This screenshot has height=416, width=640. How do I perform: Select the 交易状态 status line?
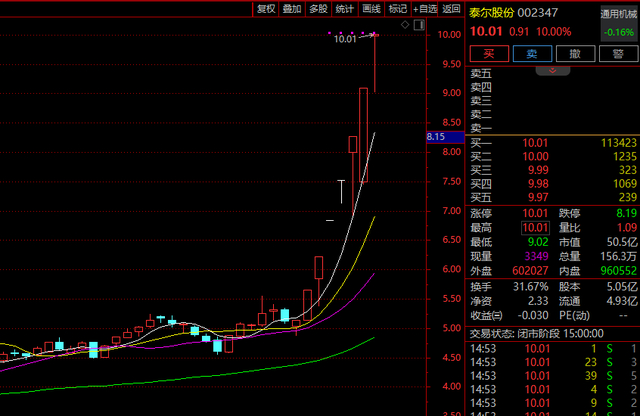[x=536, y=334]
